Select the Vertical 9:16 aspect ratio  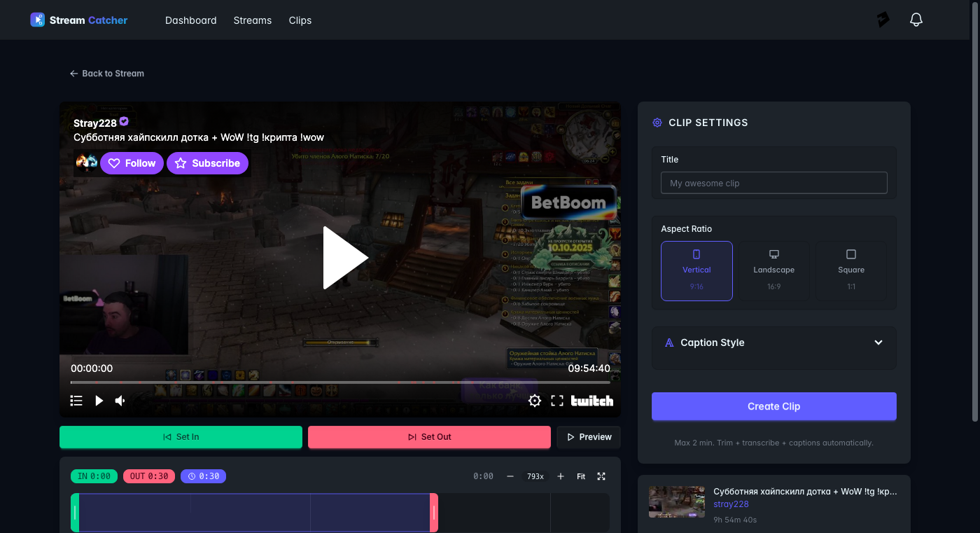tap(696, 270)
